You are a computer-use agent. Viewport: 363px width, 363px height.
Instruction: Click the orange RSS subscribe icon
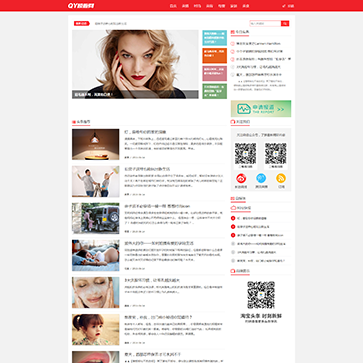coord(281,178)
